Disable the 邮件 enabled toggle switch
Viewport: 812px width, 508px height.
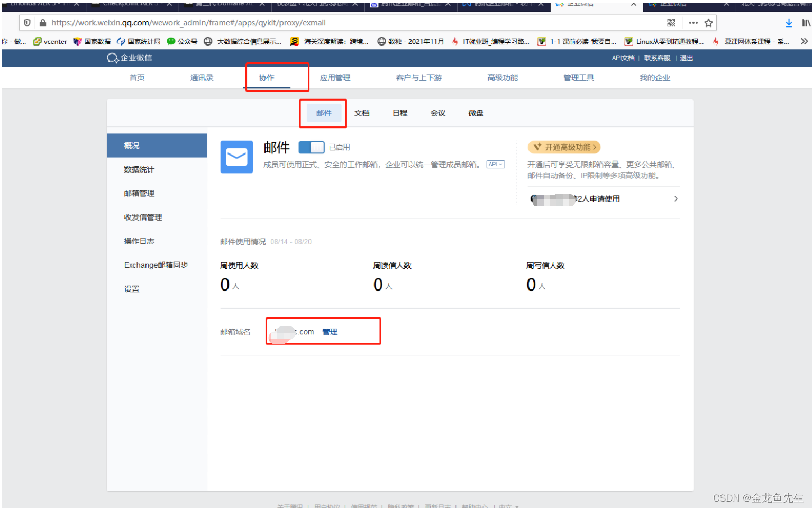tap(311, 147)
